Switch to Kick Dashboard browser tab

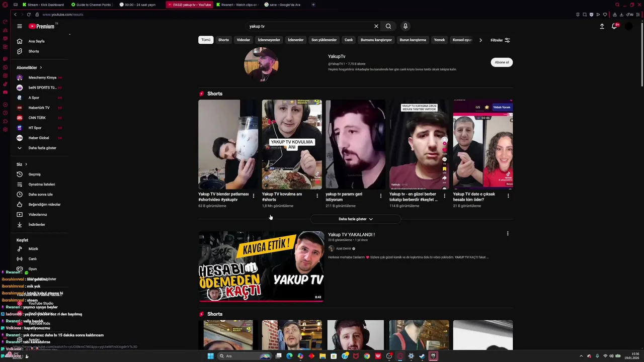point(44,5)
